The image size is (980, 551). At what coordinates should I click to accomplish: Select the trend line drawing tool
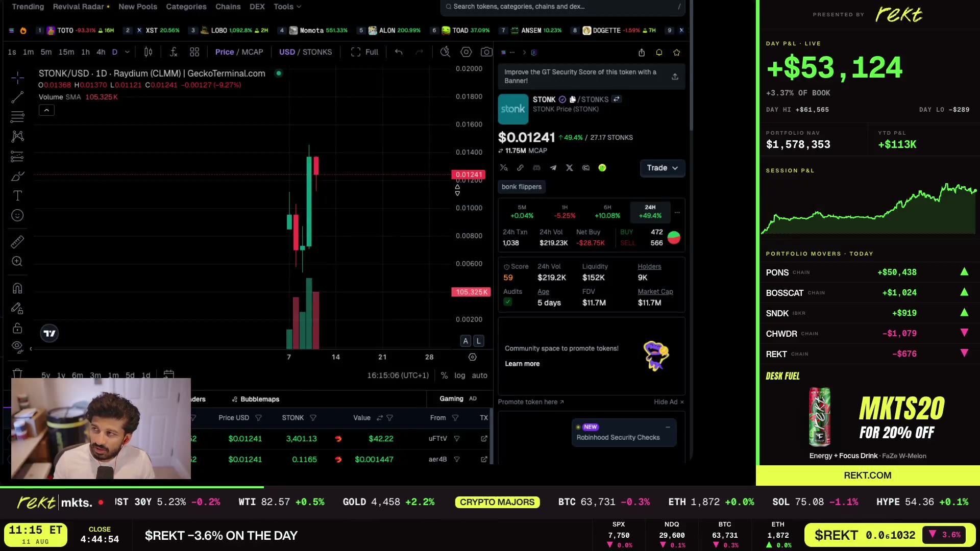(17, 97)
